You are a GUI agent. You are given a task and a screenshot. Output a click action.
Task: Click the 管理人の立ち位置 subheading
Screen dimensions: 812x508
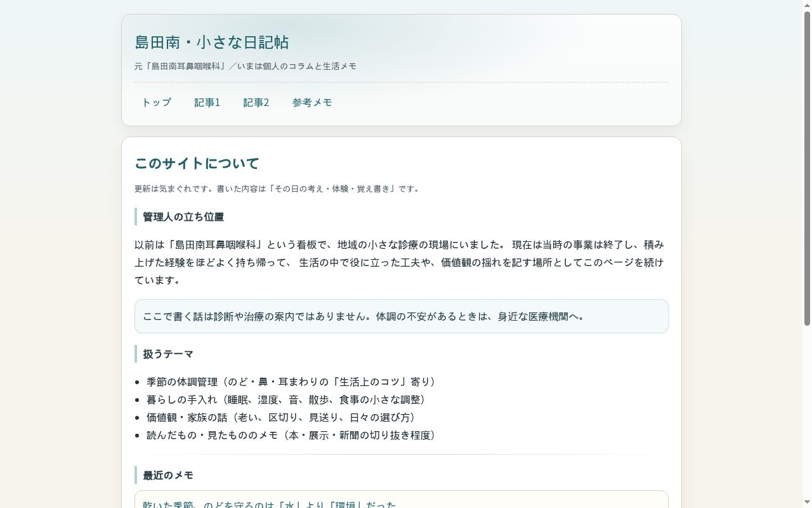click(183, 217)
